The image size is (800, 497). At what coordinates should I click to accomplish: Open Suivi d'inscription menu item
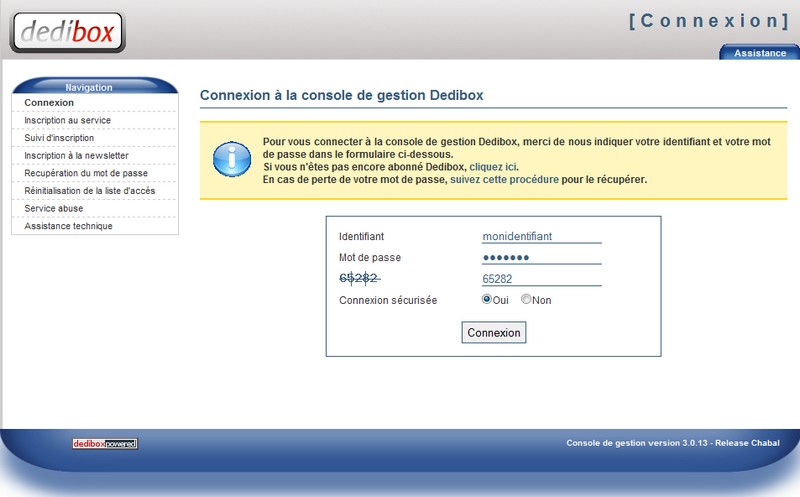coord(59,138)
